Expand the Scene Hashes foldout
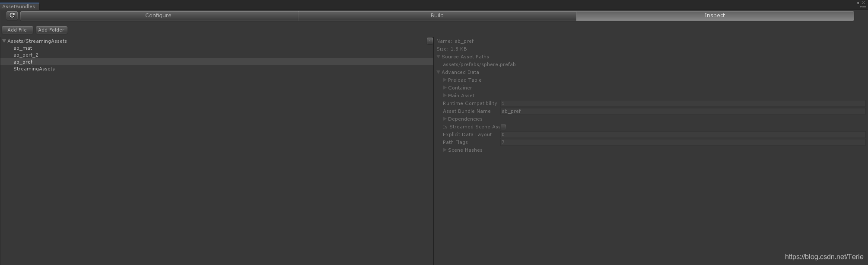Image resolution: width=868 pixels, height=265 pixels. tap(445, 150)
